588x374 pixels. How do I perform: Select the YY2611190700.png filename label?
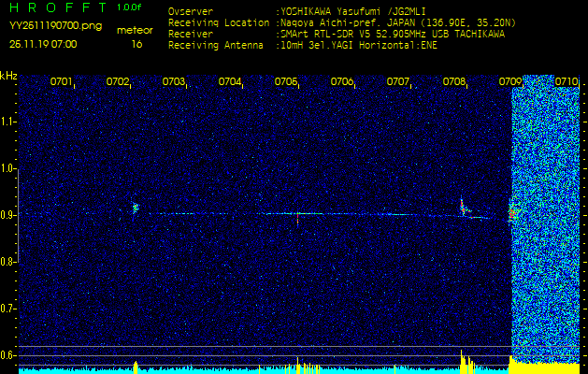[x=55, y=25]
